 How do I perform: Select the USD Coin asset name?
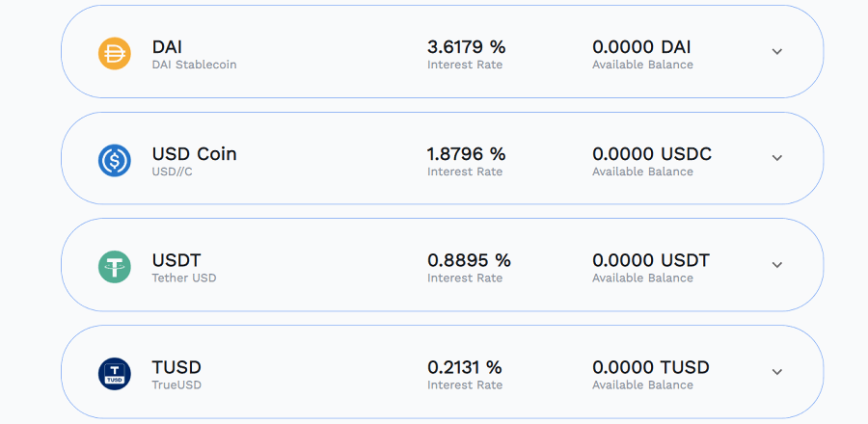pos(194,153)
